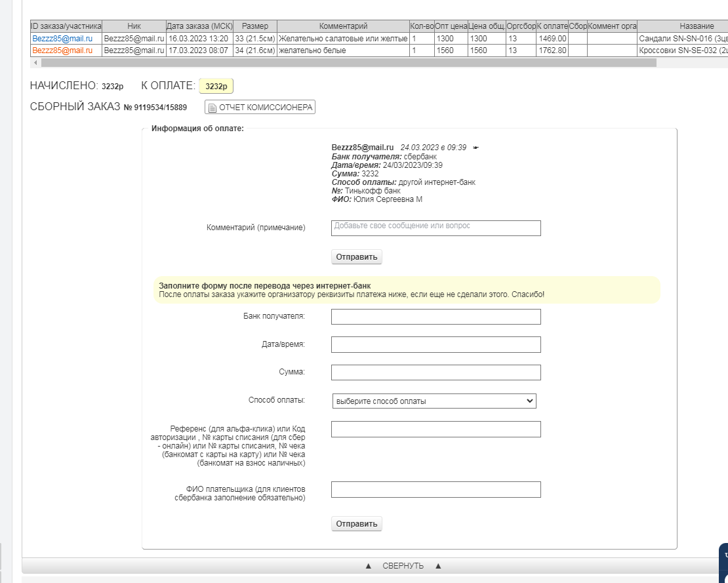
Task: Click the ФИО: Юлия Сергеевна М line
Action: pyautogui.click(x=377, y=199)
